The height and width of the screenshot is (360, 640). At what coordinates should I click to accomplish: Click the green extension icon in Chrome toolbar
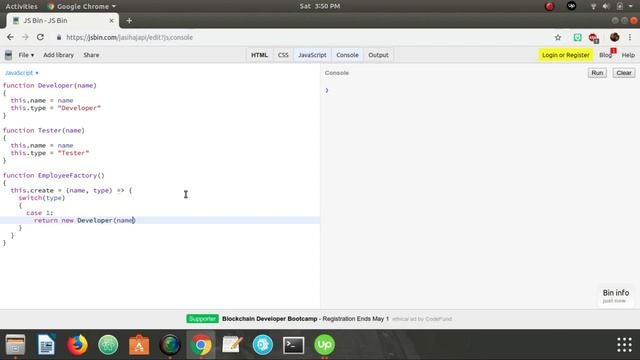(x=577, y=38)
